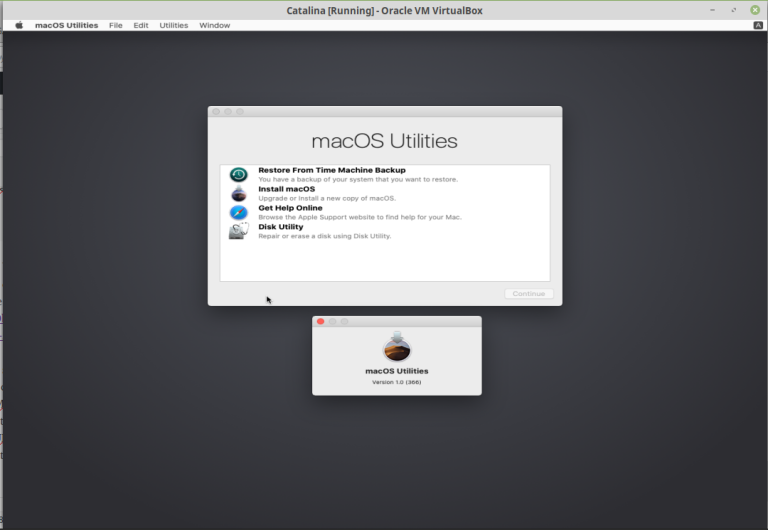Open the Edit menu
Viewport: 768px width, 530px height.
click(x=141, y=25)
